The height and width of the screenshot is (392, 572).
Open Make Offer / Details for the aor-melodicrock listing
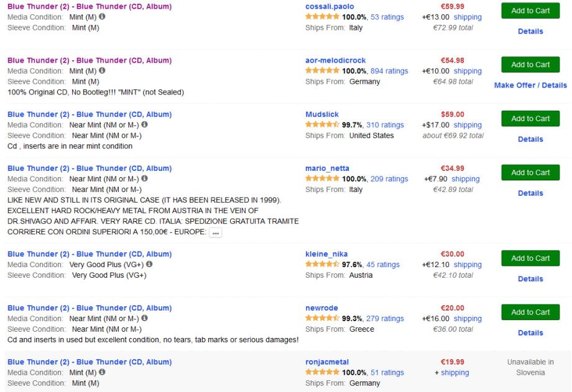[530, 85]
